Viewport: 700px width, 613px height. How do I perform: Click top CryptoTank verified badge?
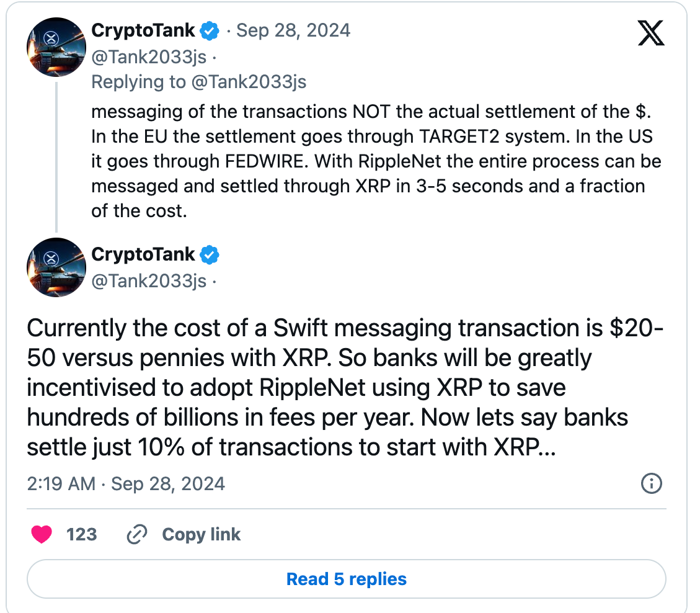tap(210, 31)
